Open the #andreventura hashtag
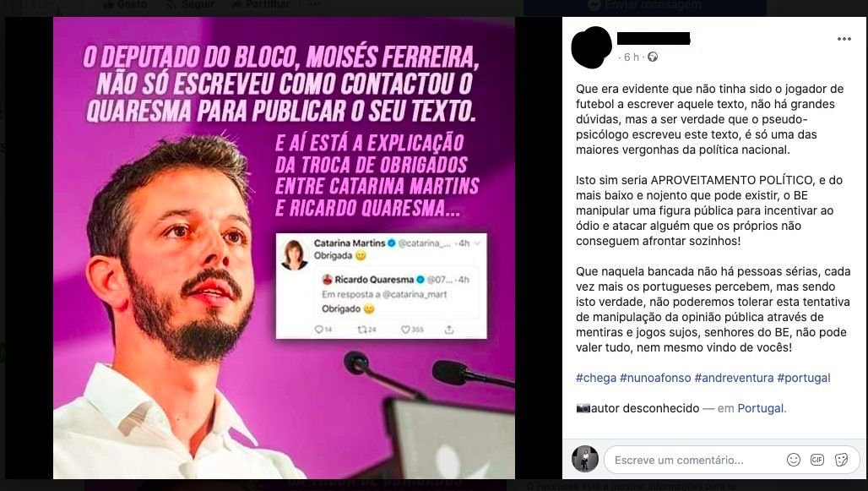The image size is (868, 491). point(734,378)
